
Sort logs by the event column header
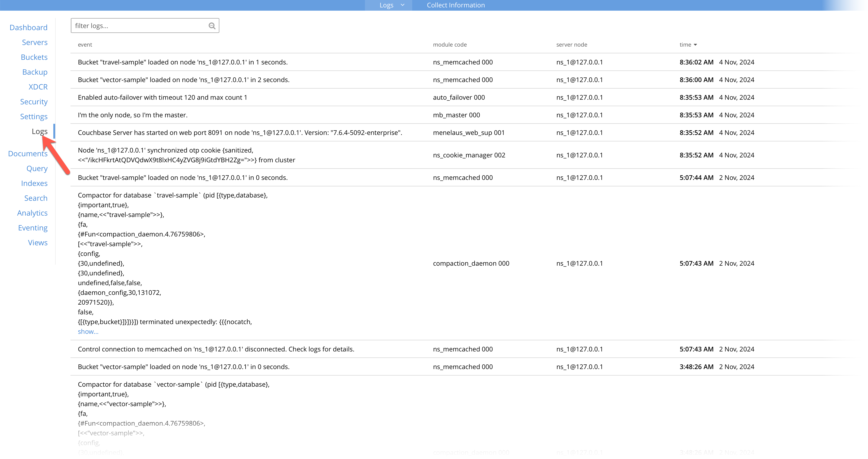coord(85,45)
